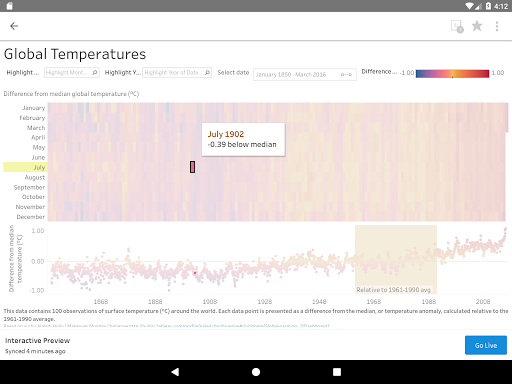Click the Go Live button
The height and width of the screenshot is (384, 512).
(486, 345)
